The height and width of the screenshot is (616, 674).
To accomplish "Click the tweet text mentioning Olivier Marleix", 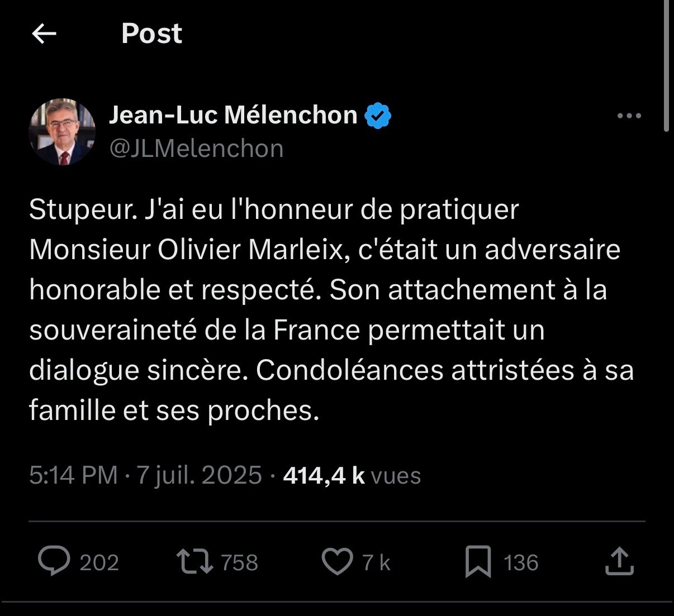I will 331,310.
